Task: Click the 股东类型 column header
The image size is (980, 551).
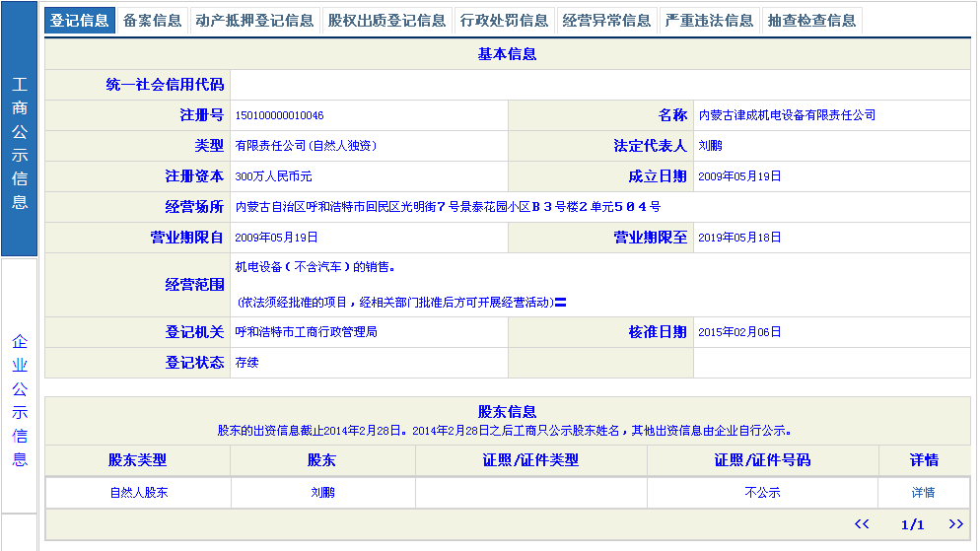Action: coord(137,460)
